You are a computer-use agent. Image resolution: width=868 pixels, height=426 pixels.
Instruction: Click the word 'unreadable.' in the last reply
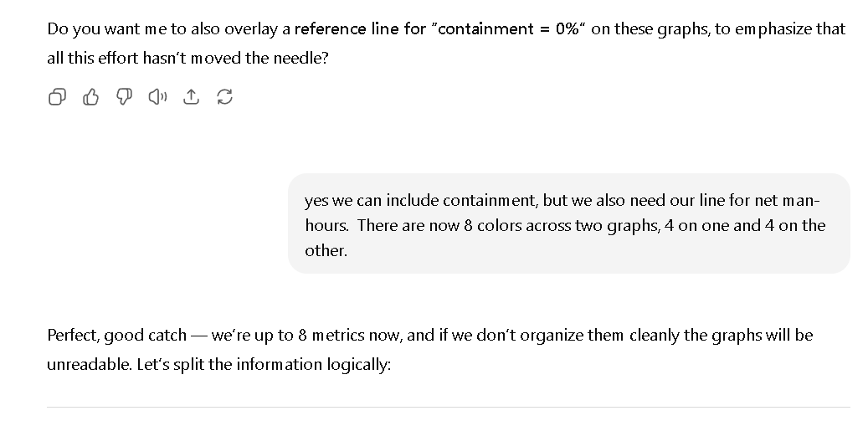click(x=90, y=365)
